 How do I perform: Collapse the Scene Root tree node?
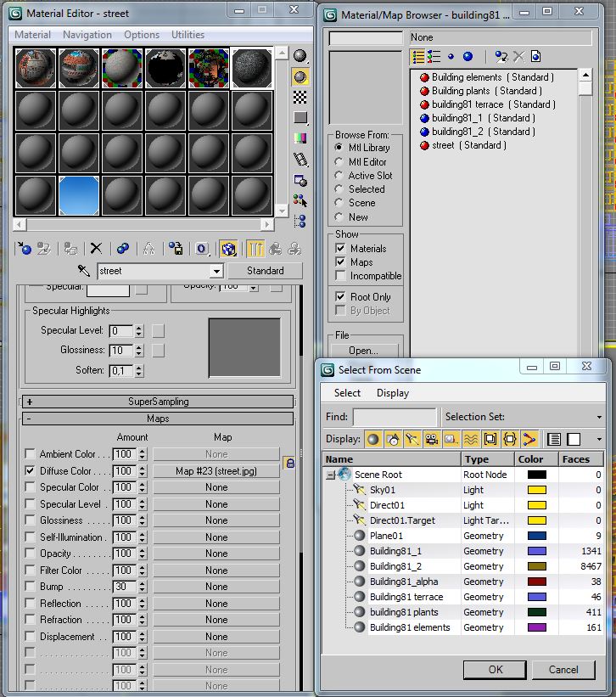coord(330,475)
